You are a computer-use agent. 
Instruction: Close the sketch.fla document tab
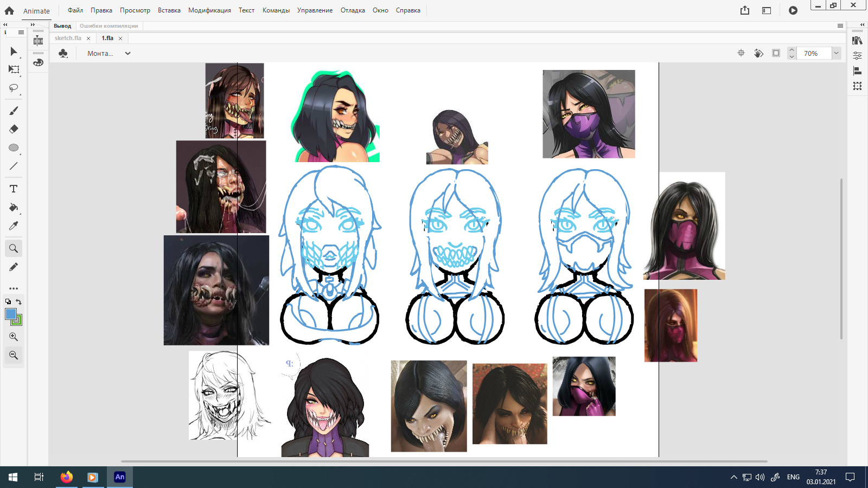click(x=88, y=38)
